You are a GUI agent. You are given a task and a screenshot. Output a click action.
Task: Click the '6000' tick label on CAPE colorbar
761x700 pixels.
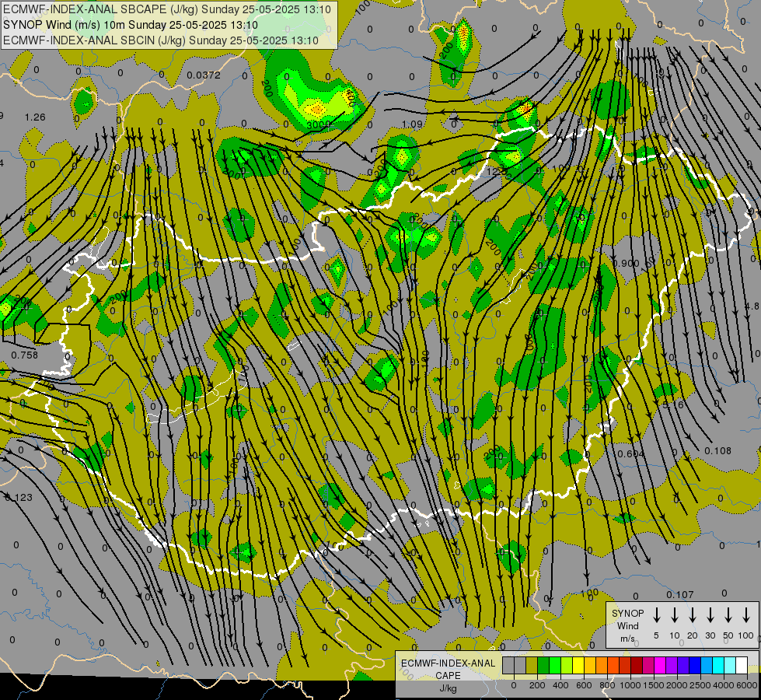746,685
